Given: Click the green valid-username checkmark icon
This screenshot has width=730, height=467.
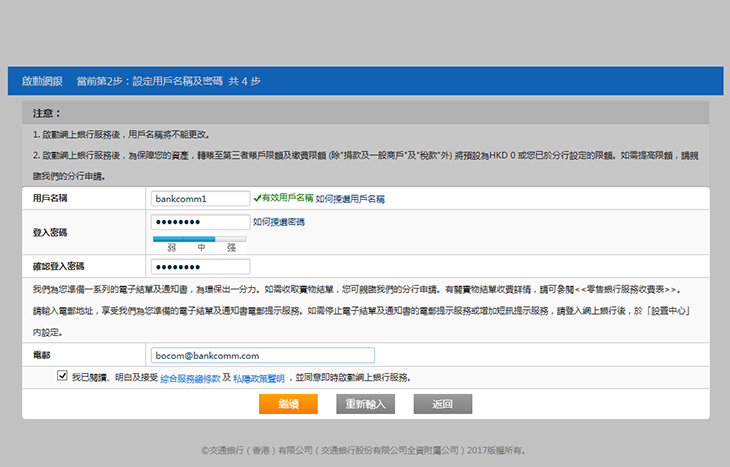Looking at the screenshot, I should (x=257, y=198).
